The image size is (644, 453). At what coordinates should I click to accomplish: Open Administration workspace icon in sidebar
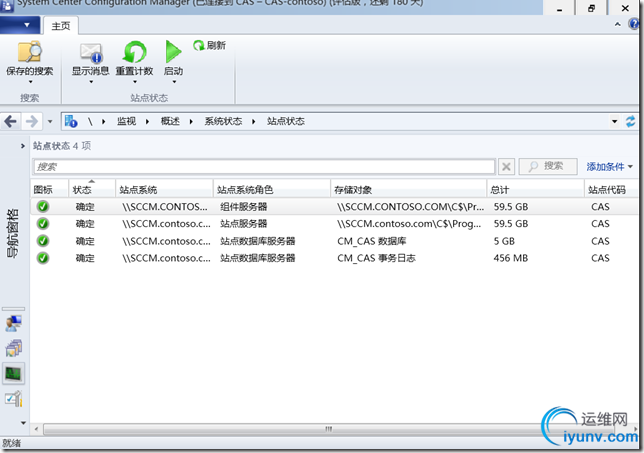pos(14,399)
